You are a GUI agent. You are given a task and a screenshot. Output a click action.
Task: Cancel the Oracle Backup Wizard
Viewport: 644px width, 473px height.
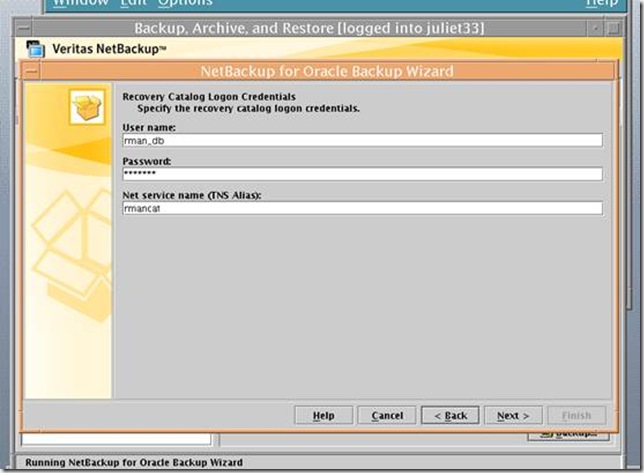point(386,416)
